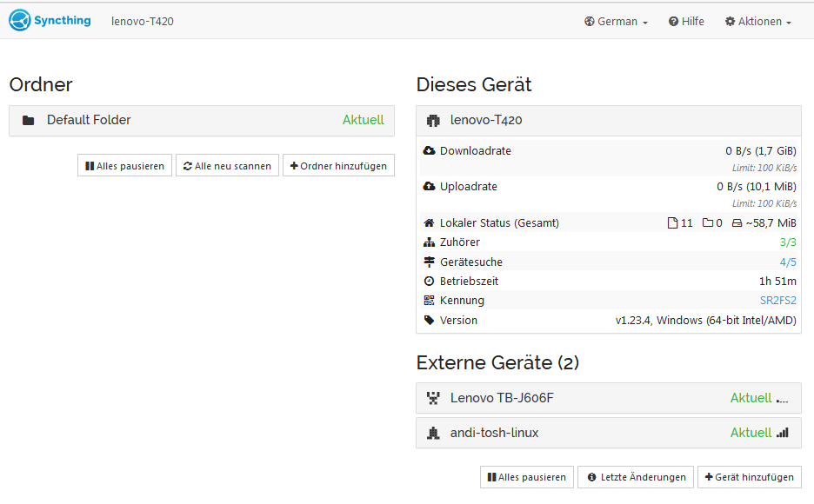The width and height of the screenshot is (814, 504).
Task: Collapse the lenovo-T420 device panel
Action: tap(609, 120)
